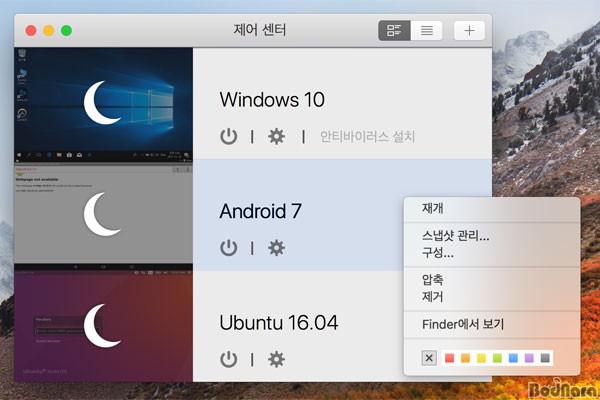The image size is (600, 400).
Task: Click the Android 7 power icon
Action: point(228,248)
